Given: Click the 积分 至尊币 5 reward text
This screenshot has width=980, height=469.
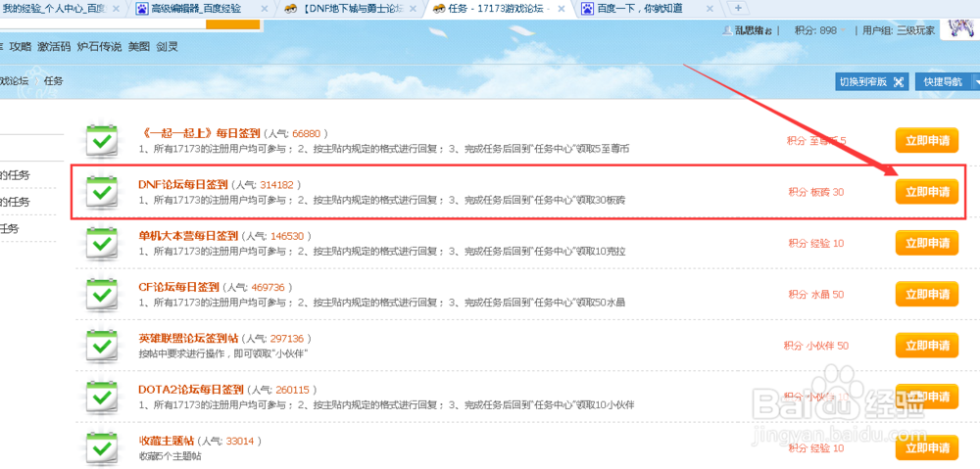Looking at the screenshot, I should pos(816,141).
